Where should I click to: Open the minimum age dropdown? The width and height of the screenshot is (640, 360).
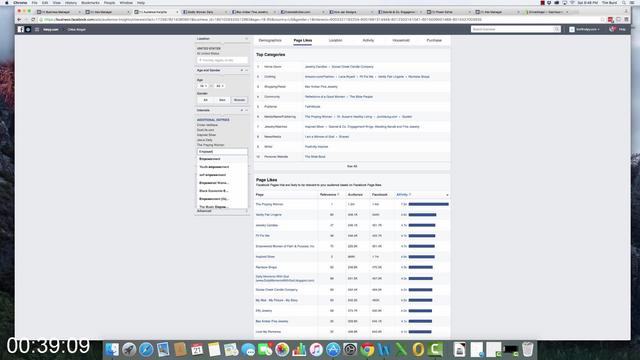(x=203, y=86)
